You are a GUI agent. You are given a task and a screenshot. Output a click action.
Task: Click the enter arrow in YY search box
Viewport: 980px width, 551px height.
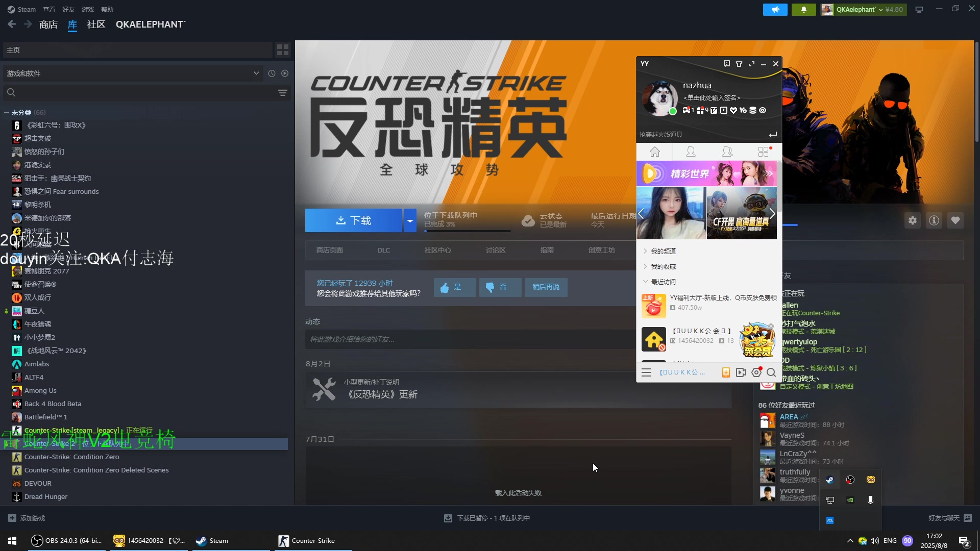[x=773, y=134]
